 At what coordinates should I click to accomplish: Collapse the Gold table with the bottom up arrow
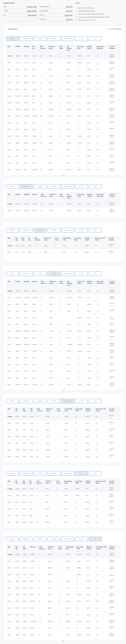(64, 640)
